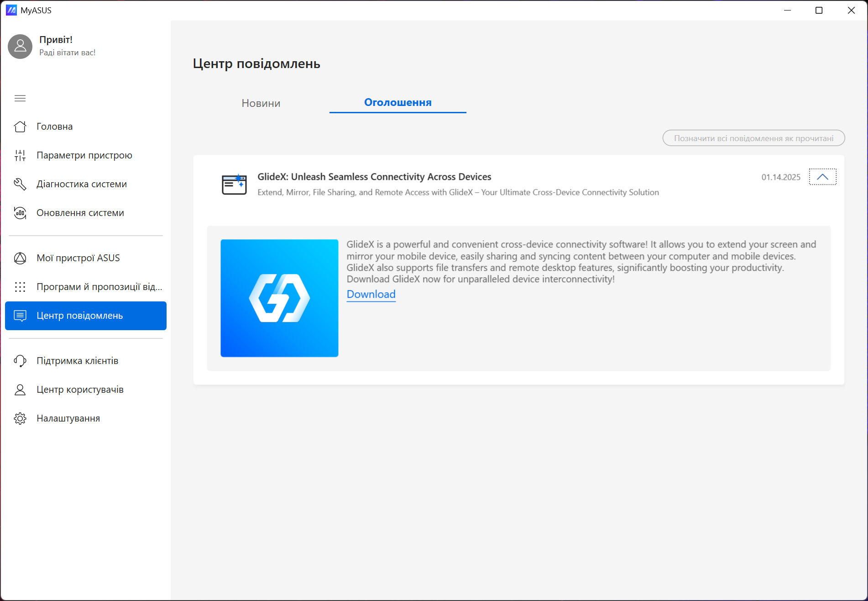Click the GlideX announcement window icon
The image size is (868, 601).
click(x=234, y=184)
